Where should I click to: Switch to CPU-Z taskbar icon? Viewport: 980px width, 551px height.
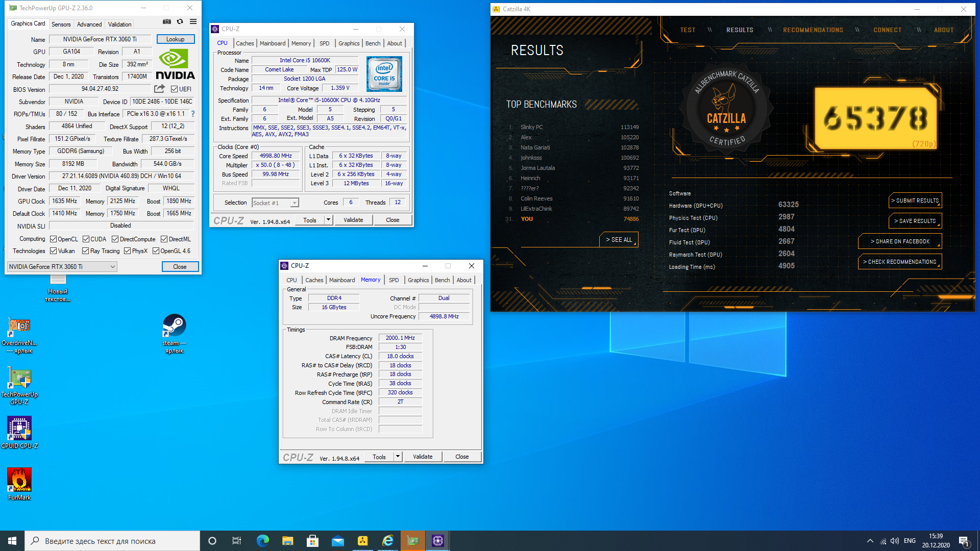click(x=438, y=541)
